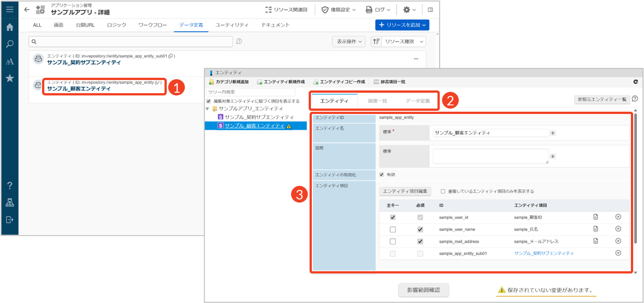Click the reload icon in エンティティ toolbar
The image size is (644, 303).
636,82
